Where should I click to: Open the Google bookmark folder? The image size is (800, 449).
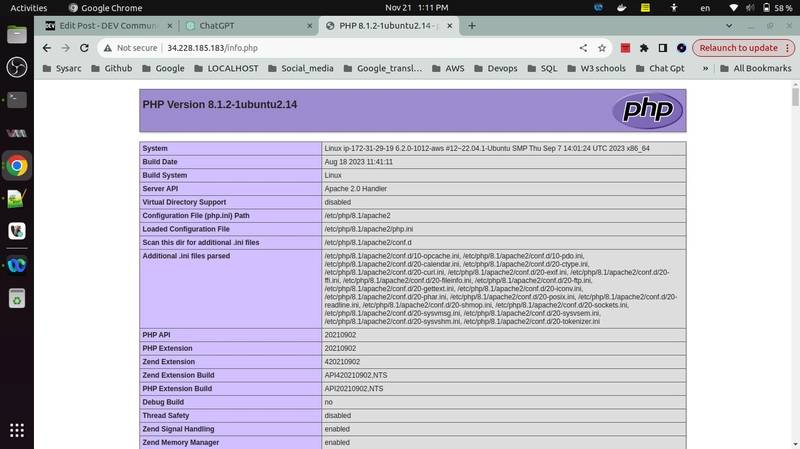point(163,68)
